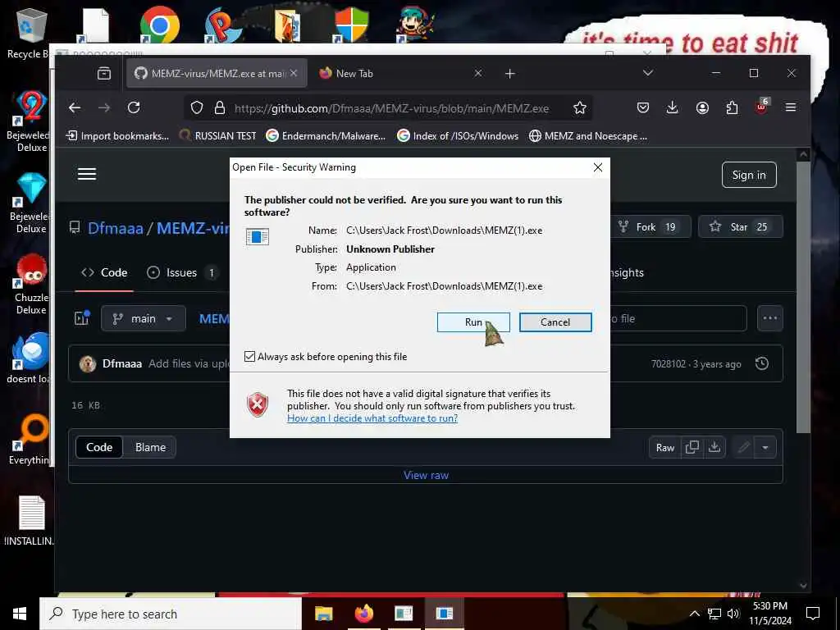Screen dimensions: 840x630
Task: Open a new tab with plus button
Action: (510, 73)
